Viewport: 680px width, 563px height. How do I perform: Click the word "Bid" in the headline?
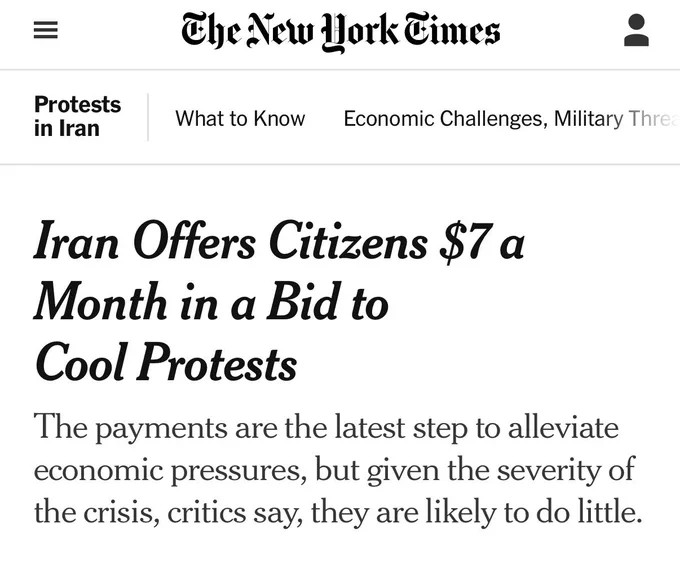[302, 303]
